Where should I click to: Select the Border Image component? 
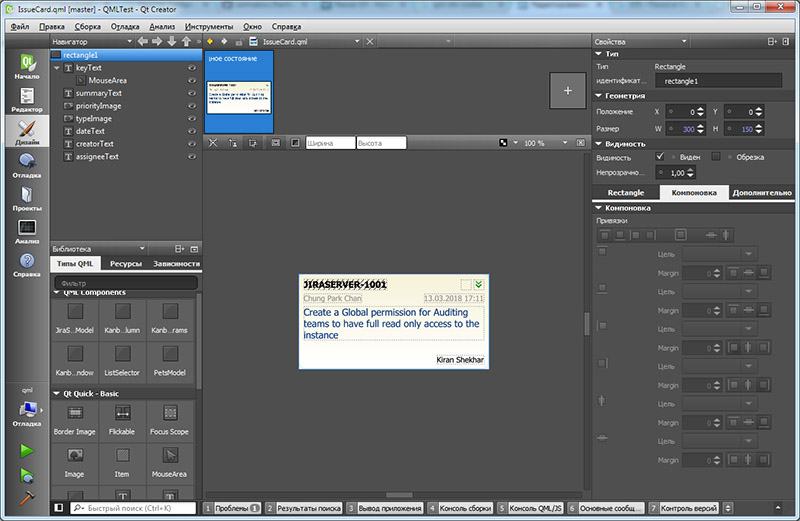pos(75,419)
